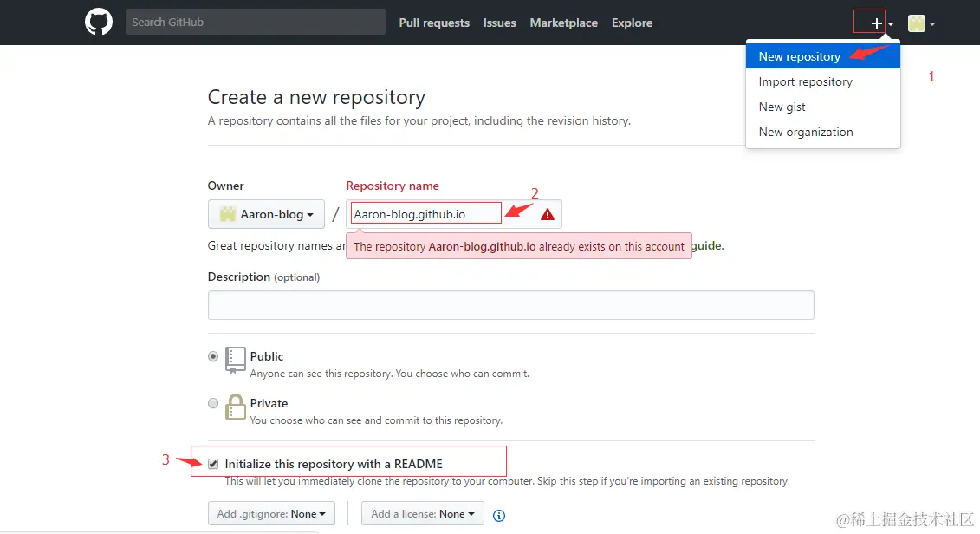The width and height of the screenshot is (980, 534).
Task: Go to Pull requests
Action: tap(434, 23)
